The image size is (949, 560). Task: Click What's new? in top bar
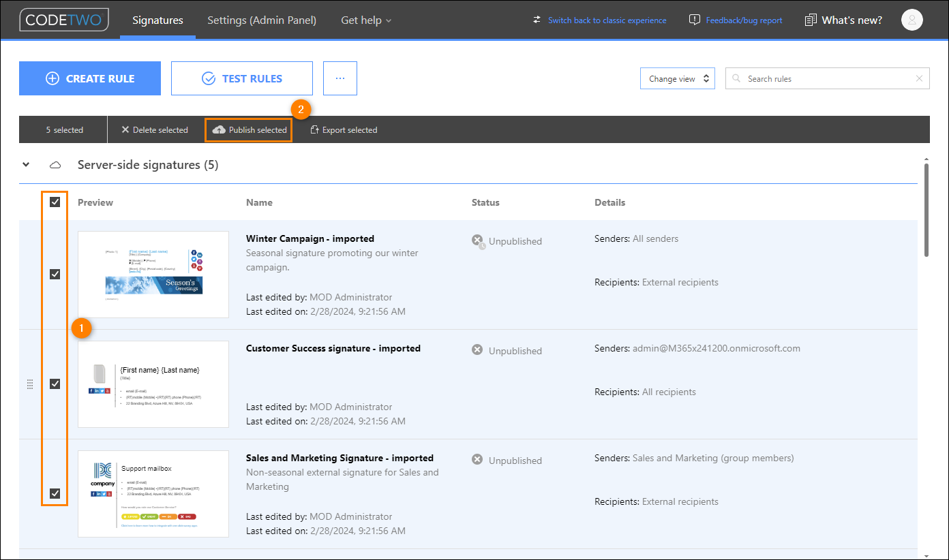[x=852, y=20]
